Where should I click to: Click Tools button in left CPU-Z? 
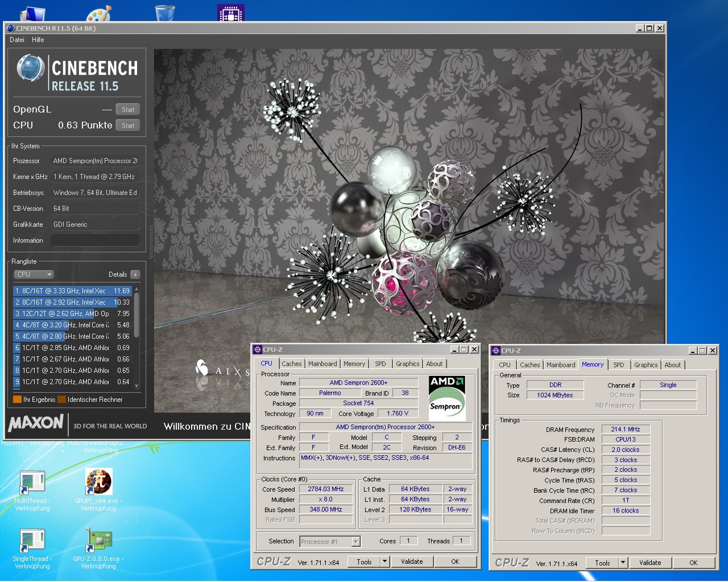point(364,562)
